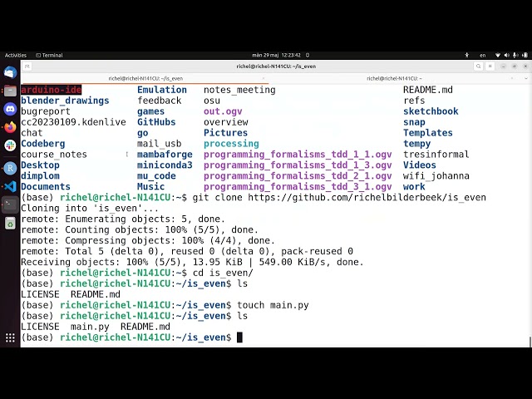Click the 'mu_code' directory name

(x=156, y=175)
